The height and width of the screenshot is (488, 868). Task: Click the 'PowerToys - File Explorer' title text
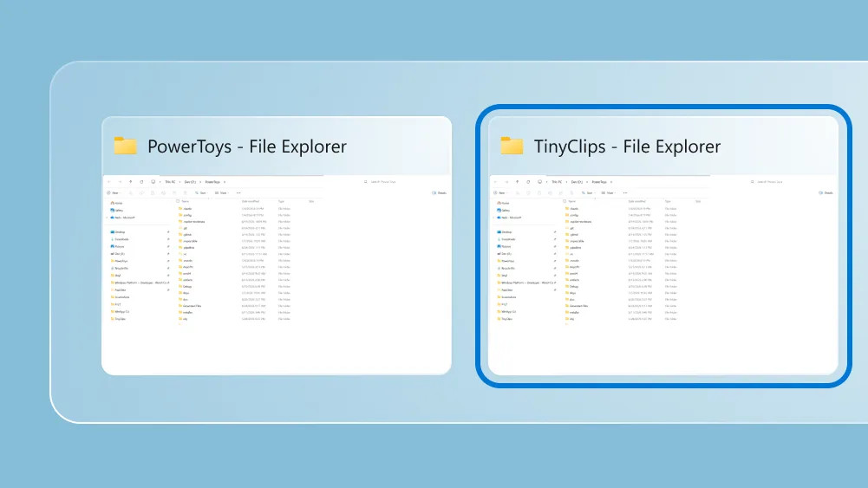247,146
